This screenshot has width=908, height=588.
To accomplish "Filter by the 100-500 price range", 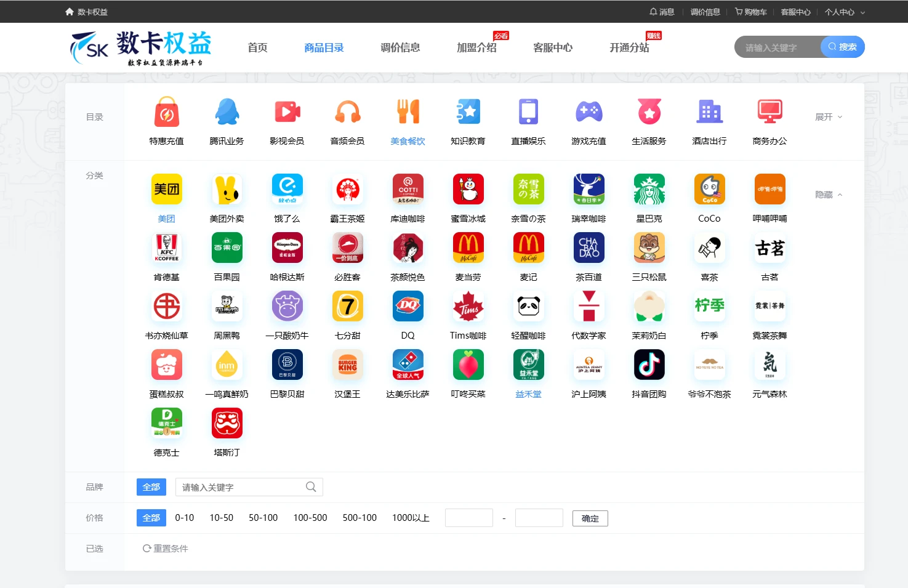I will coord(310,518).
